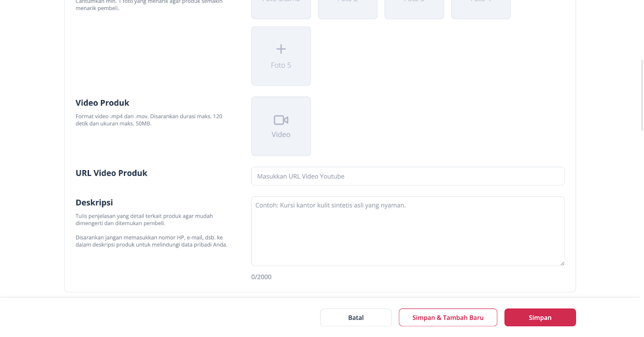Viewport: 644px width, 337px height.
Task: Click Simpan & Tambah Baru
Action: (448, 317)
